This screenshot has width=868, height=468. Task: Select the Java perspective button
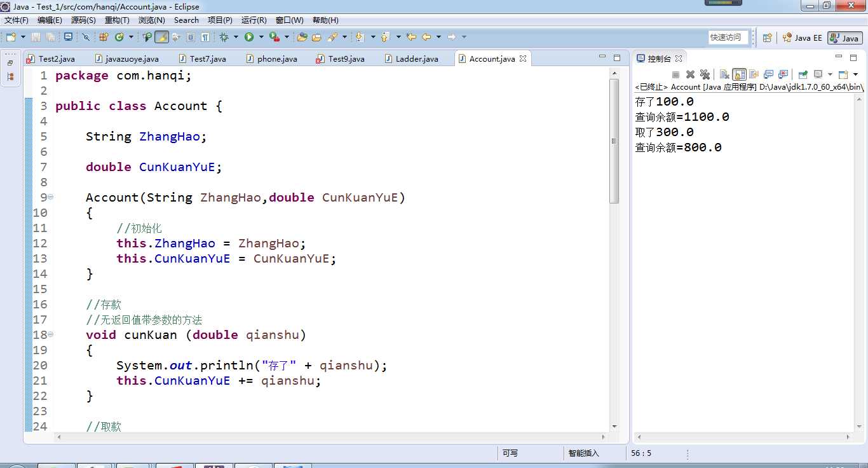(x=844, y=38)
